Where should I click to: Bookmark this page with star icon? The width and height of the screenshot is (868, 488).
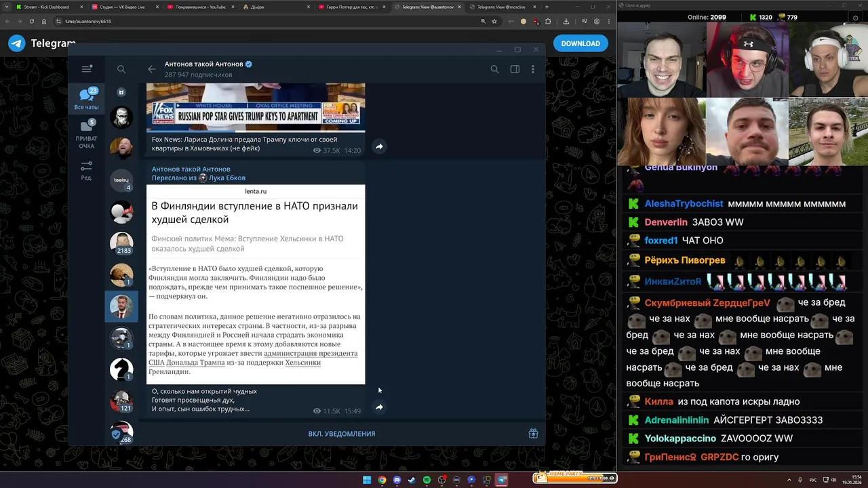point(494,21)
